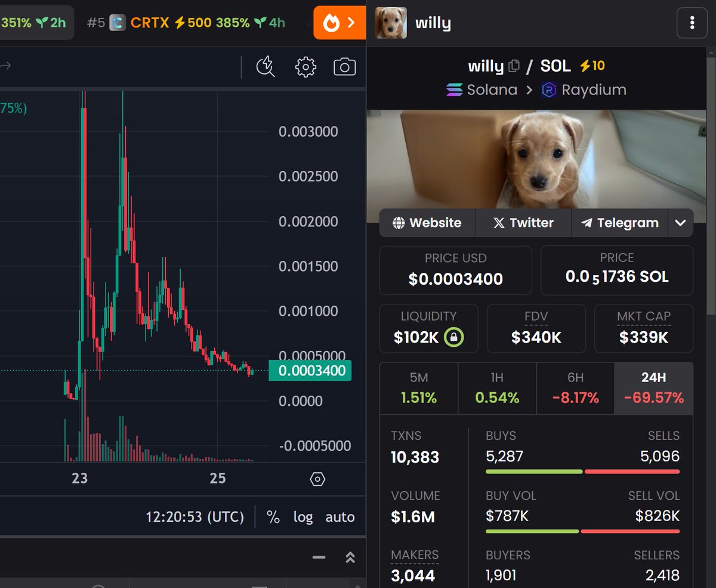
Task: Click the liquidity lock icon
Action: coord(453,337)
